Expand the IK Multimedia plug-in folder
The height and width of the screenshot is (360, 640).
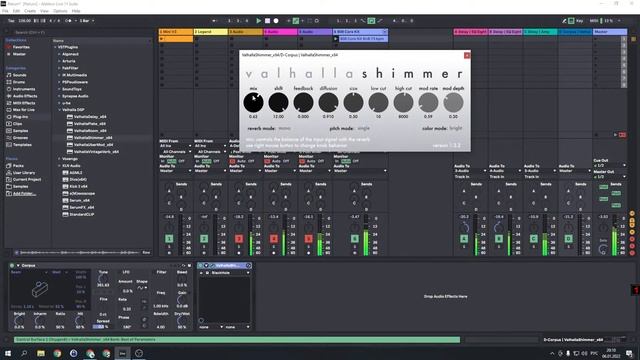click(x=60, y=75)
